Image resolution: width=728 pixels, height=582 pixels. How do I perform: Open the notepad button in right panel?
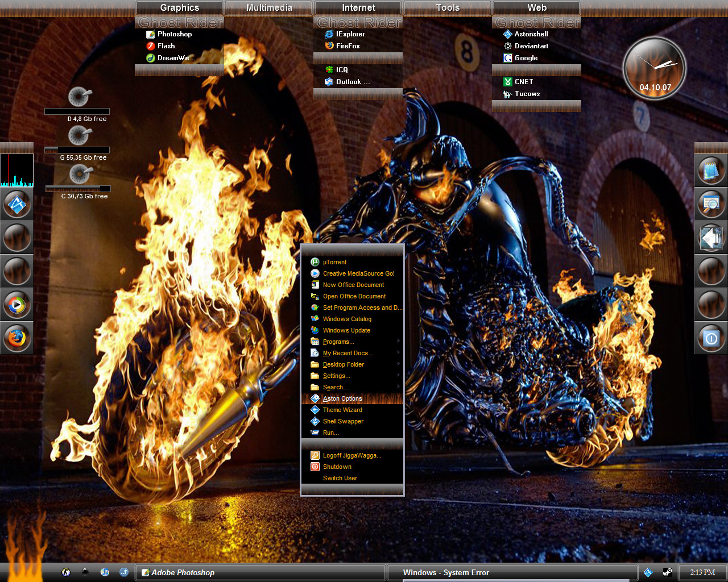coord(712,171)
